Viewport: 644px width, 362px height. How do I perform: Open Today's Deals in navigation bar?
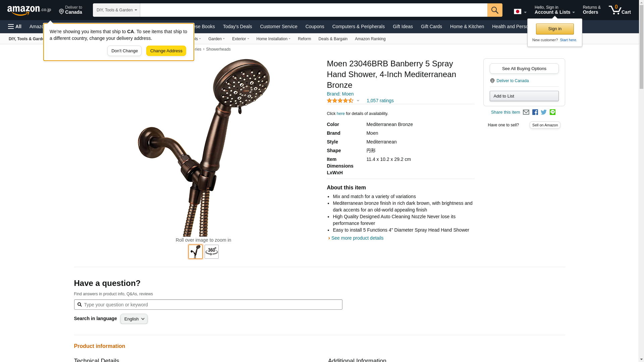pyautogui.click(x=237, y=26)
